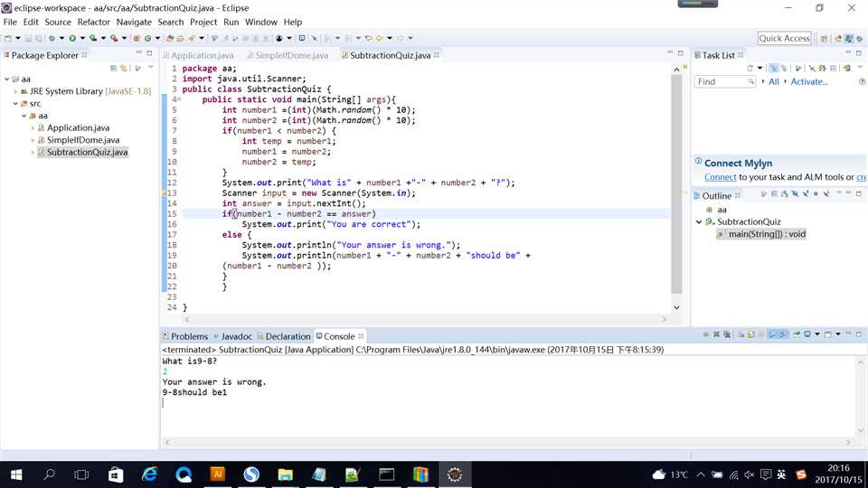Viewport: 868px width, 488px height.
Task: Maximize the editor area
Action: (x=681, y=53)
